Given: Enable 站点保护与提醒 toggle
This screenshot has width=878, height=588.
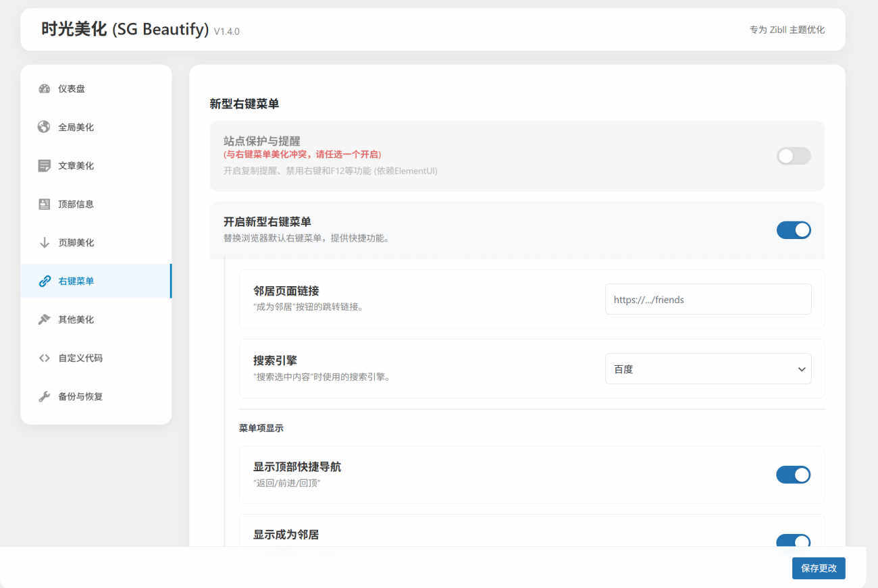Looking at the screenshot, I should [x=794, y=156].
